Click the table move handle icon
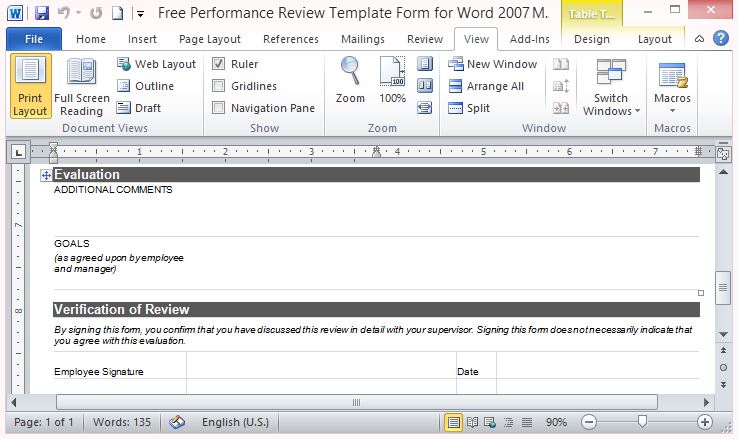Viewport: 738px width, 439px height. (45, 175)
